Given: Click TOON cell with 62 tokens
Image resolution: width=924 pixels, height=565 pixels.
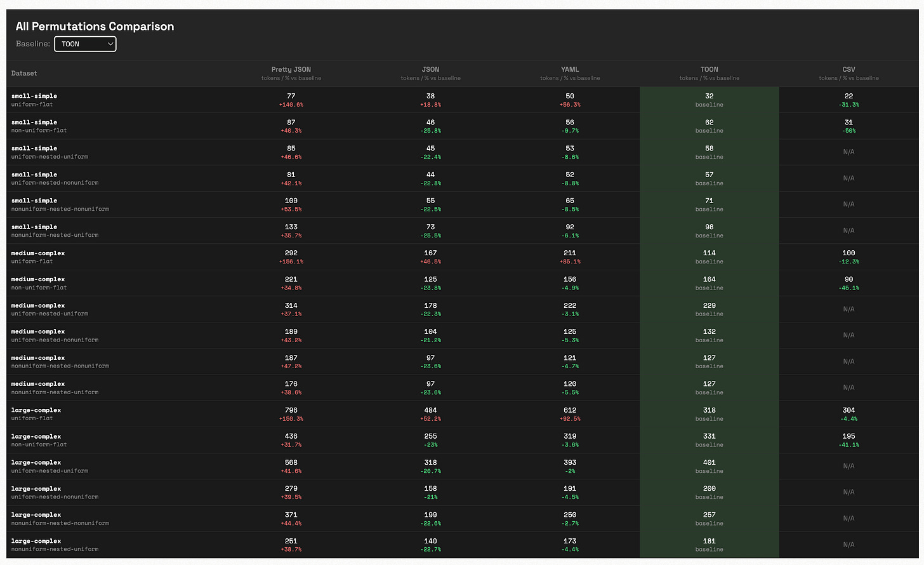Looking at the screenshot, I should click(709, 126).
